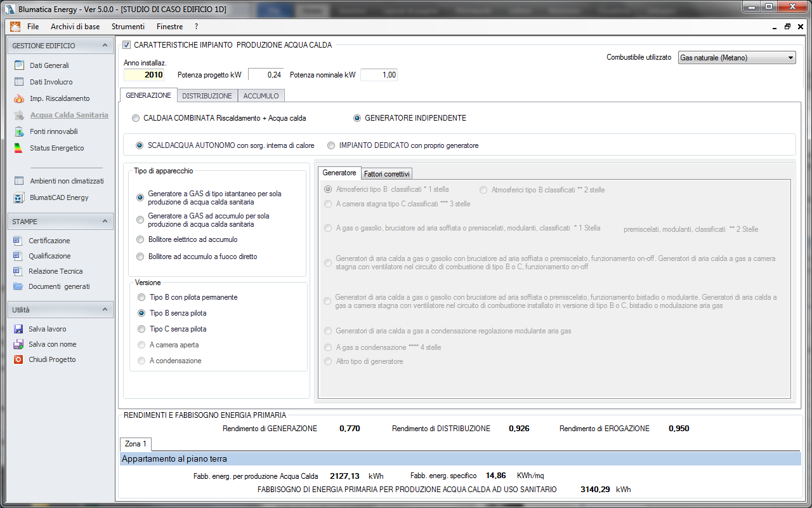Open the Strumenti menu
The width and height of the screenshot is (812, 508).
[x=128, y=27]
